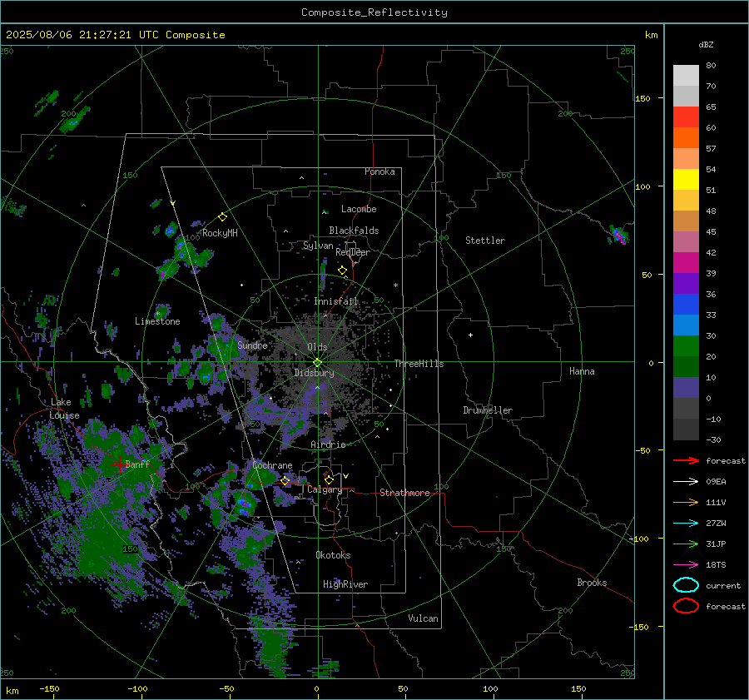Click the -150 tick on bottom axis
The width and height of the screenshot is (749, 700).
click(x=49, y=688)
